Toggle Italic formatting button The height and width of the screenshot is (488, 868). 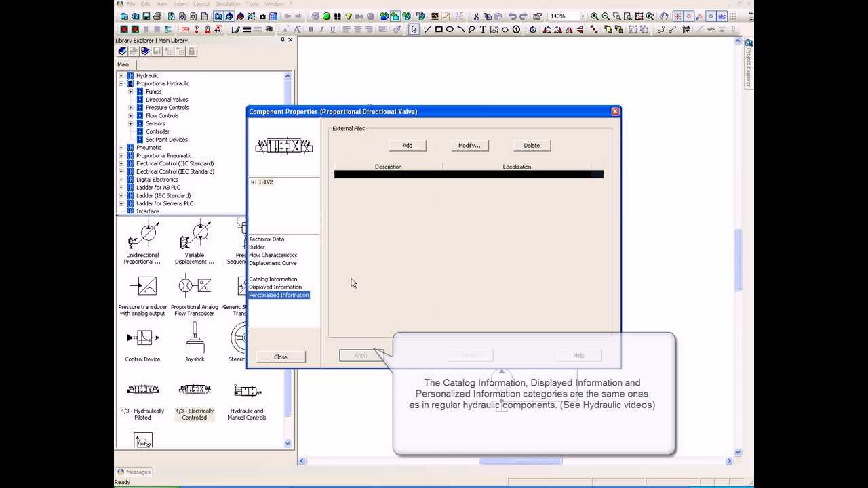coord(321,29)
